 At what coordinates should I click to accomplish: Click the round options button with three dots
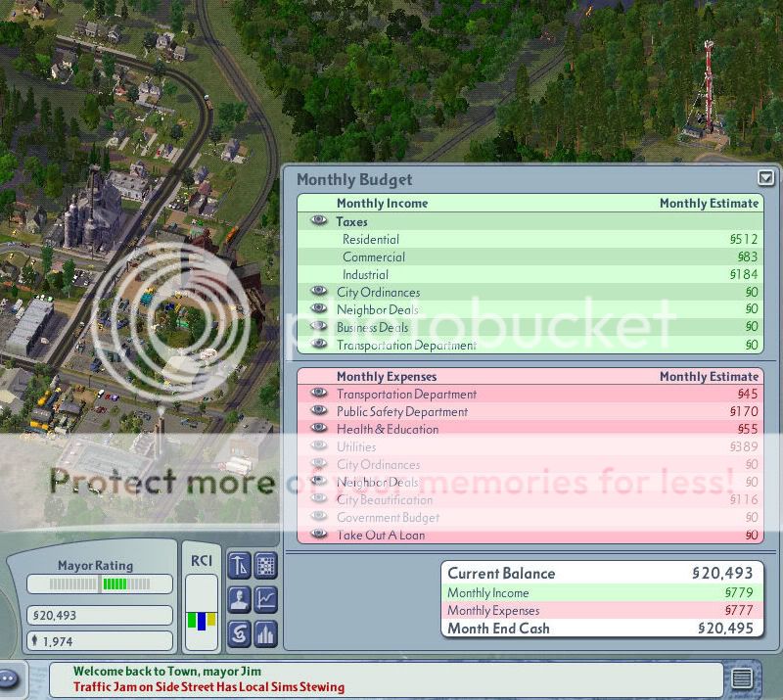pos(10,677)
